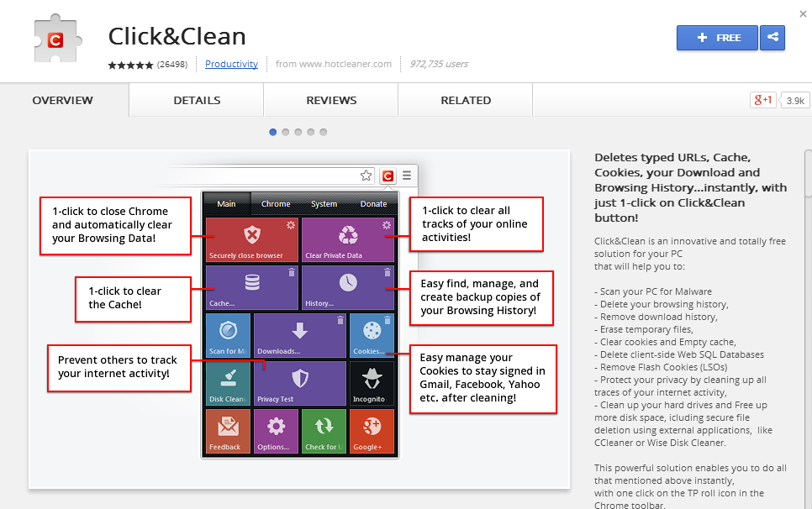This screenshot has width=812, height=509.
Task: Close the extension details dialog
Action: 803,14
